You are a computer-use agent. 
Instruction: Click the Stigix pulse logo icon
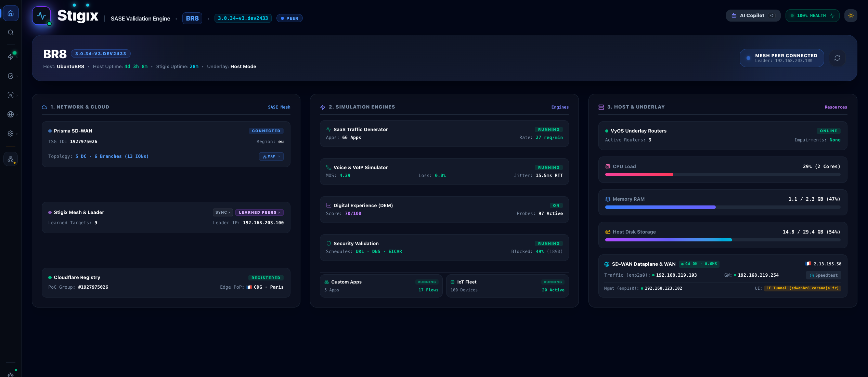[41, 16]
